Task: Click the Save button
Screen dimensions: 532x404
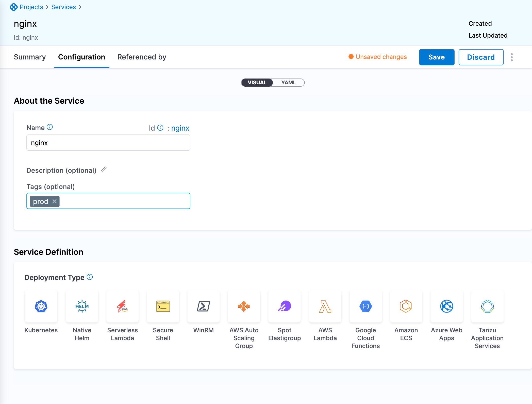Action: click(x=437, y=57)
